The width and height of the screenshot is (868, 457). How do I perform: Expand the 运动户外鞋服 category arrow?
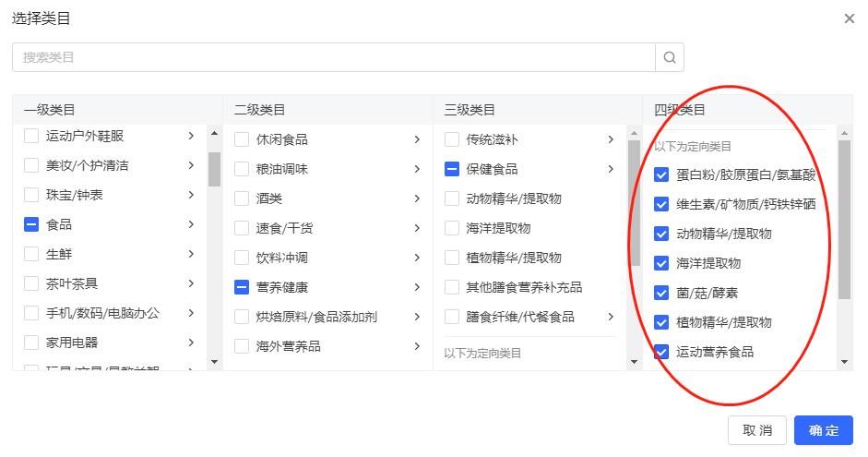coord(191,136)
